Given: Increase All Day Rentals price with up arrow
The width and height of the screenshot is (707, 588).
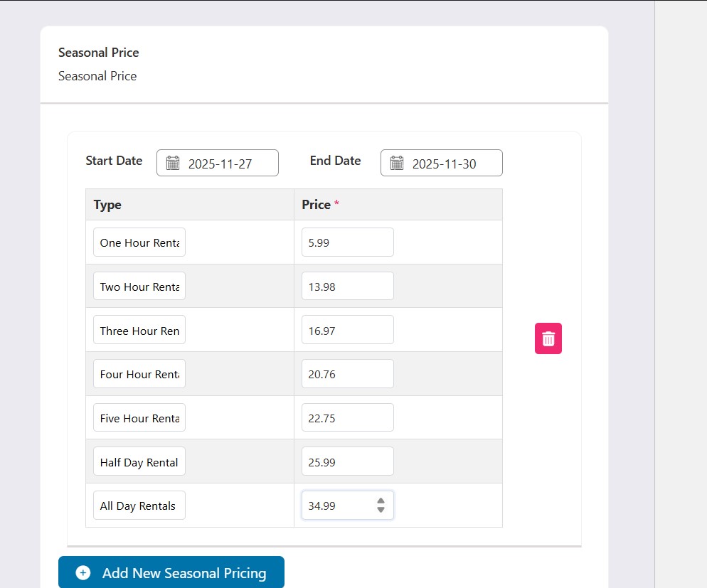Looking at the screenshot, I should click(381, 501).
